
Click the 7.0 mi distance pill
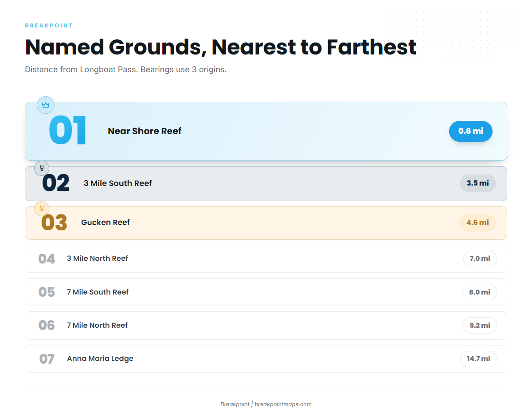(x=480, y=259)
